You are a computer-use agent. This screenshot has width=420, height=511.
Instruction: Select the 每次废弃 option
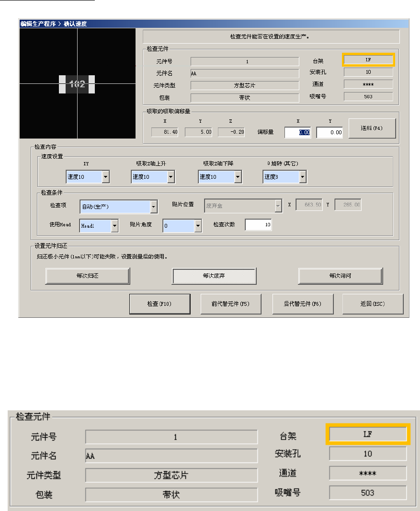click(214, 276)
